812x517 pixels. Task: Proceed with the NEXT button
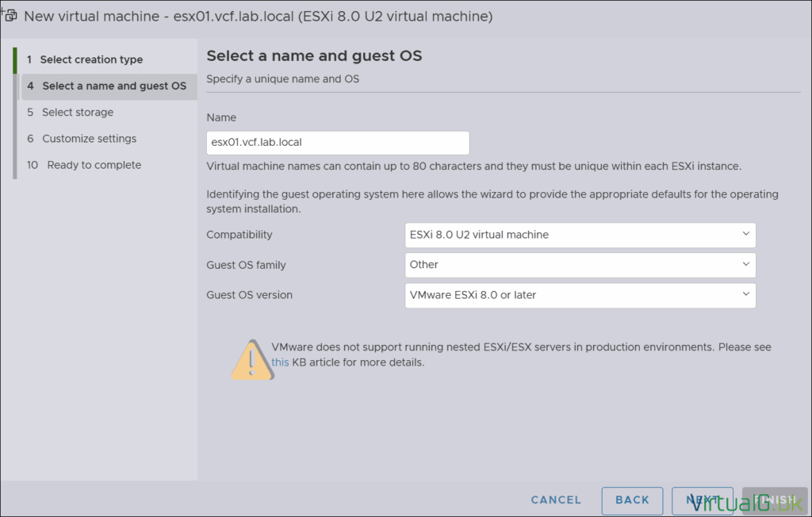(x=702, y=500)
